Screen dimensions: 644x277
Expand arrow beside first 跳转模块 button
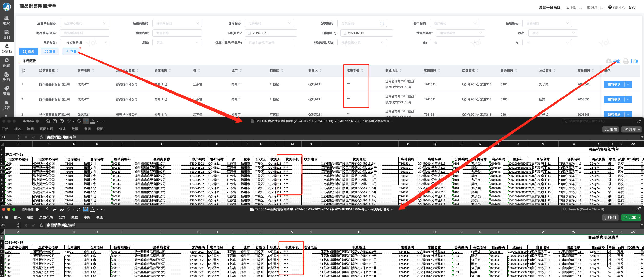(628, 84)
